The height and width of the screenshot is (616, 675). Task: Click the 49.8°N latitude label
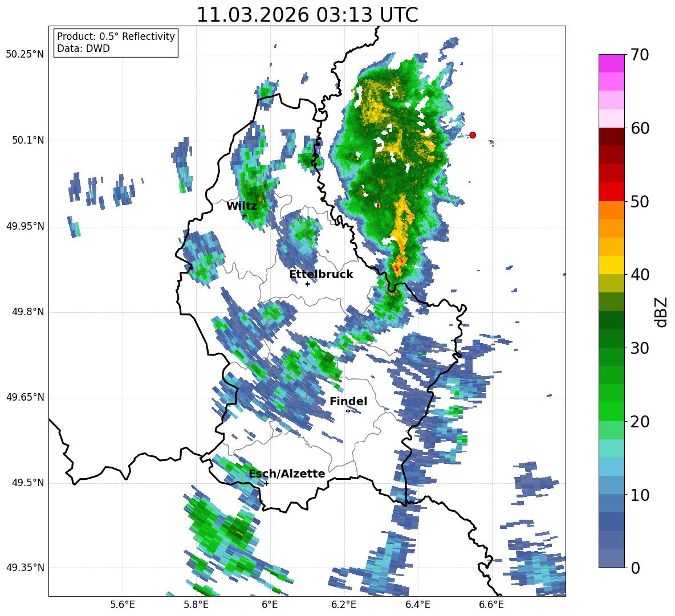tap(28, 312)
